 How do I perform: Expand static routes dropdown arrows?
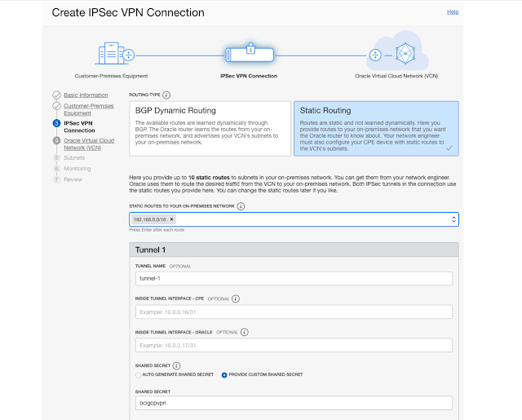coord(453,219)
